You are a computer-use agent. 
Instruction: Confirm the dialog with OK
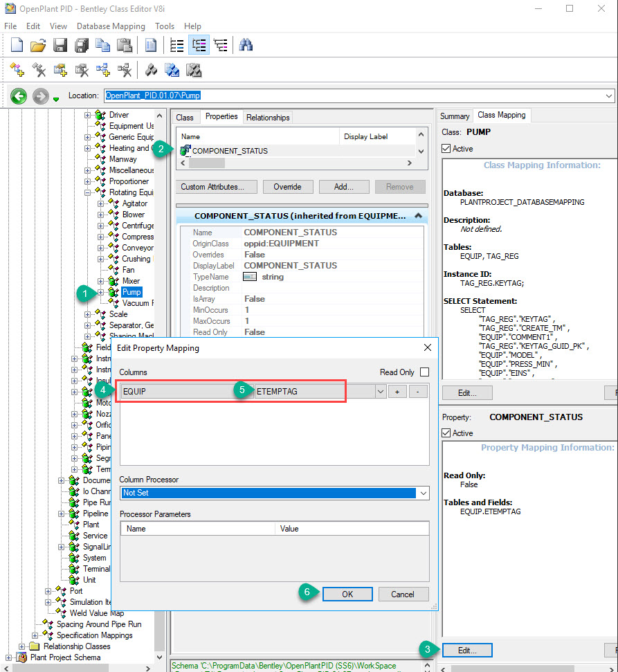coord(347,594)
